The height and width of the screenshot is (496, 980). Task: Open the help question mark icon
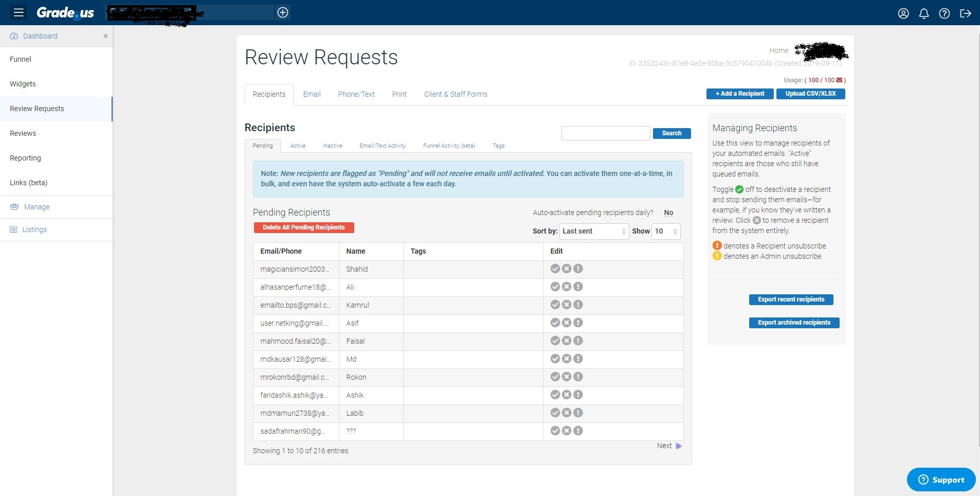coord(945,13)
